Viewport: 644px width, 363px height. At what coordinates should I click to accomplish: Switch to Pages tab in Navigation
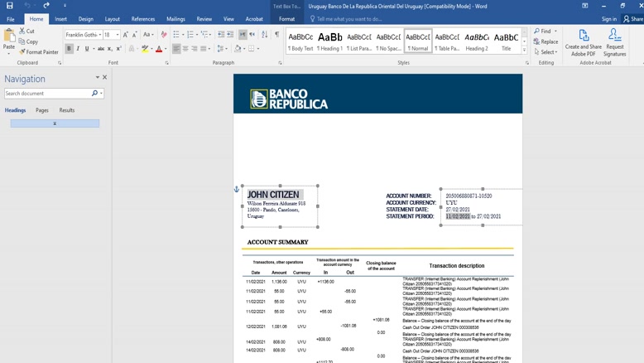point(41,110)
